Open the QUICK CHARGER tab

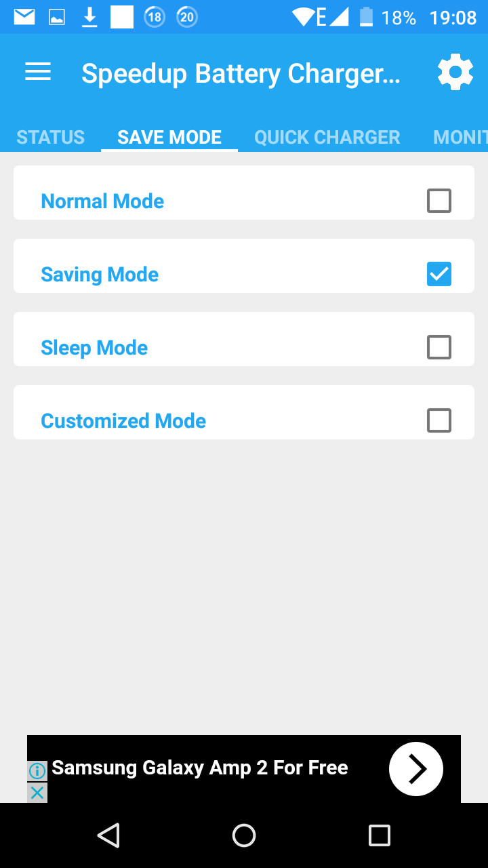[327, 137]
